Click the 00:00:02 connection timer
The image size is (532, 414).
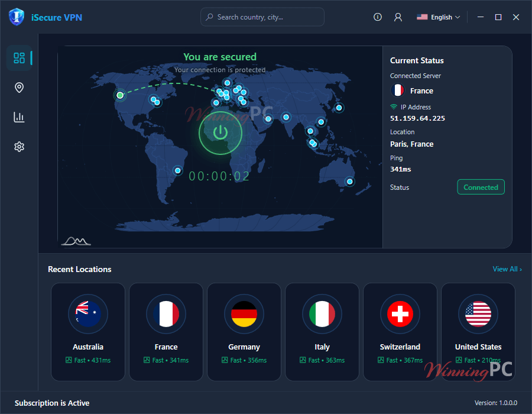pyautogui.click(x=219, y=176)
